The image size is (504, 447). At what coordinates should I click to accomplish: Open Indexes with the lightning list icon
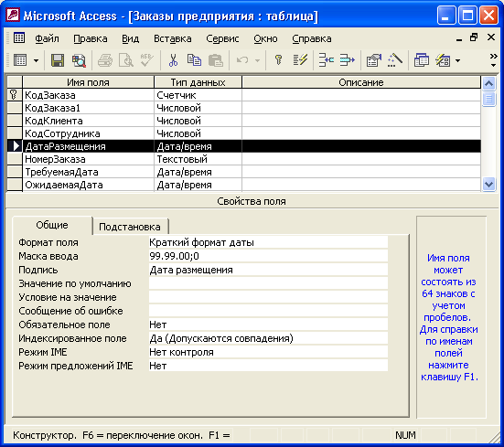pyautogui.click(x=300, y=60)
